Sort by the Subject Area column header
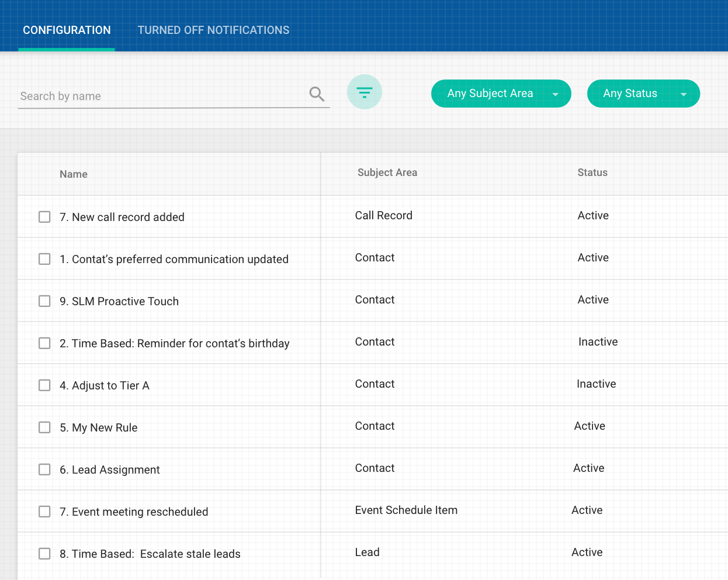The width and height of the screenshot is (728, 580). point(387,172)
